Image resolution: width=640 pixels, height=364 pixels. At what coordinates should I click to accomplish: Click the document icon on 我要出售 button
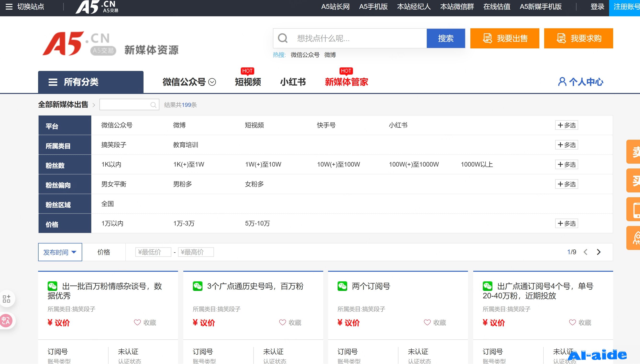coord(487,38)
